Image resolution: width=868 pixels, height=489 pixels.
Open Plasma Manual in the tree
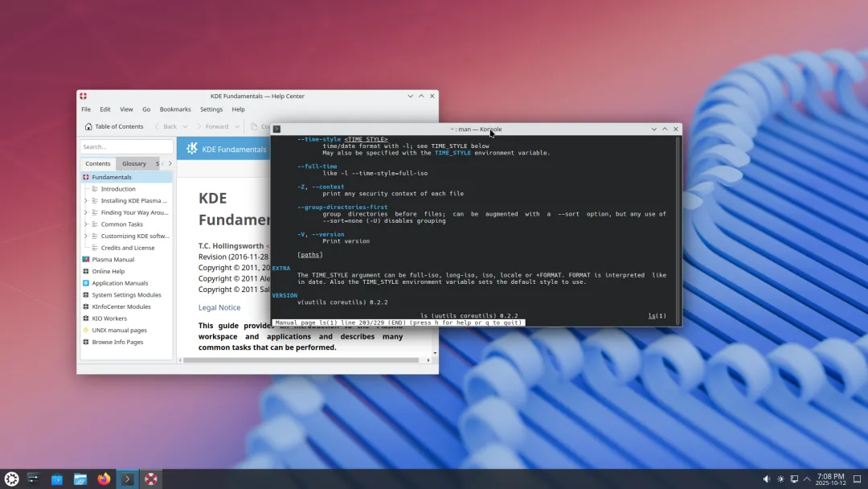pyautogui.click(x=113, y=259)
